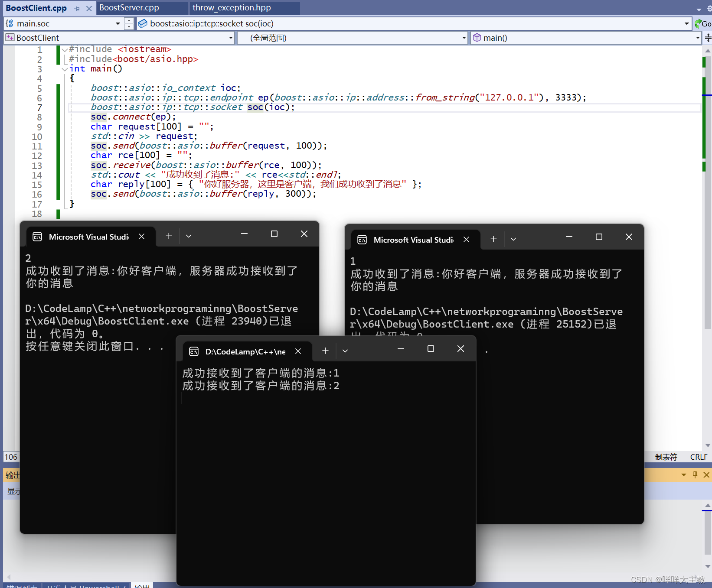Toggle keep-open pin on BoostClient.cpp tab
The height and width of the screenshot is (588, 712).
[77, 8]
